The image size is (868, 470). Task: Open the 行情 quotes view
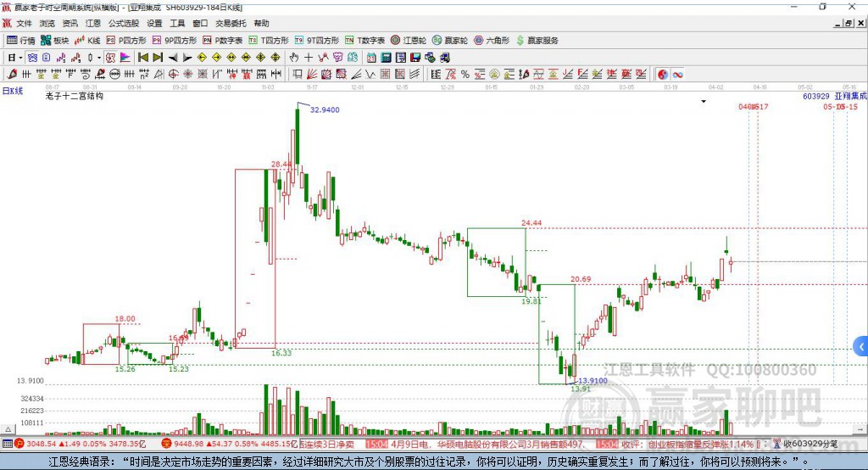[21, 41]
